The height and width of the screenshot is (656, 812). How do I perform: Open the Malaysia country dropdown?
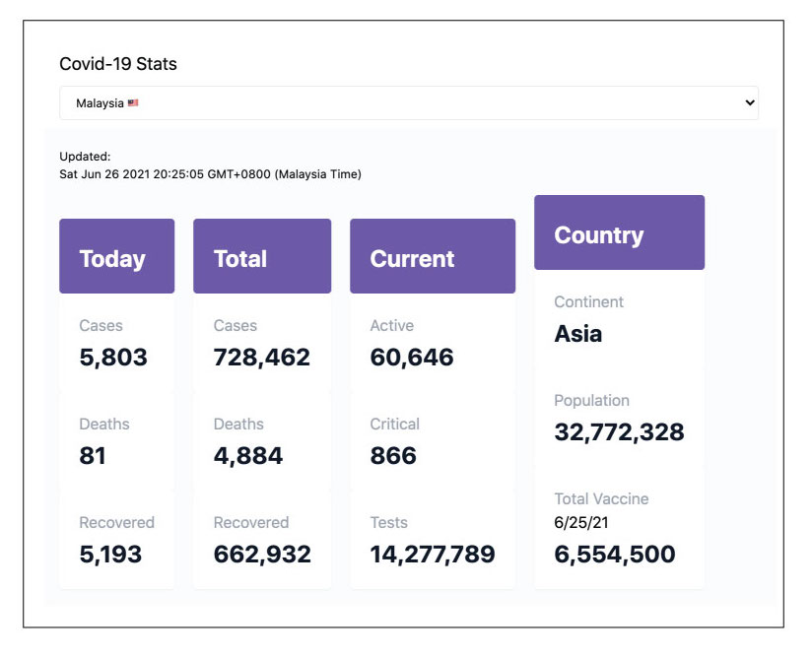(409, 103)
